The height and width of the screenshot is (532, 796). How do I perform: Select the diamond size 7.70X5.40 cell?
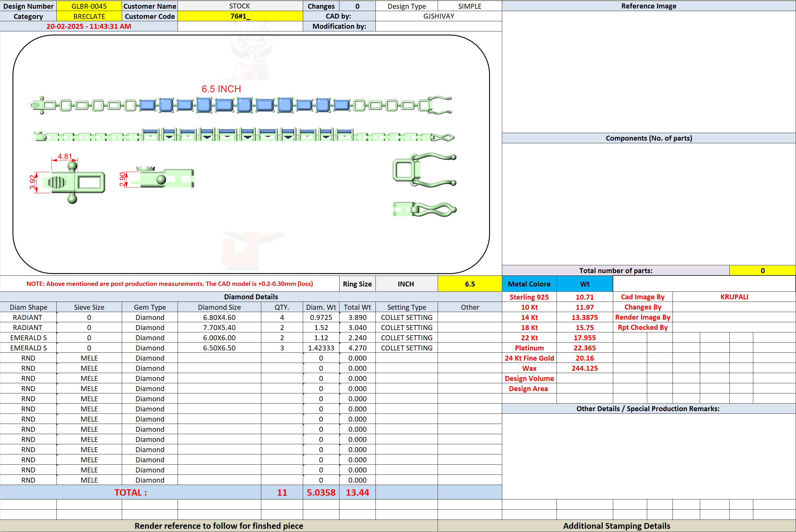click(219, 327)
